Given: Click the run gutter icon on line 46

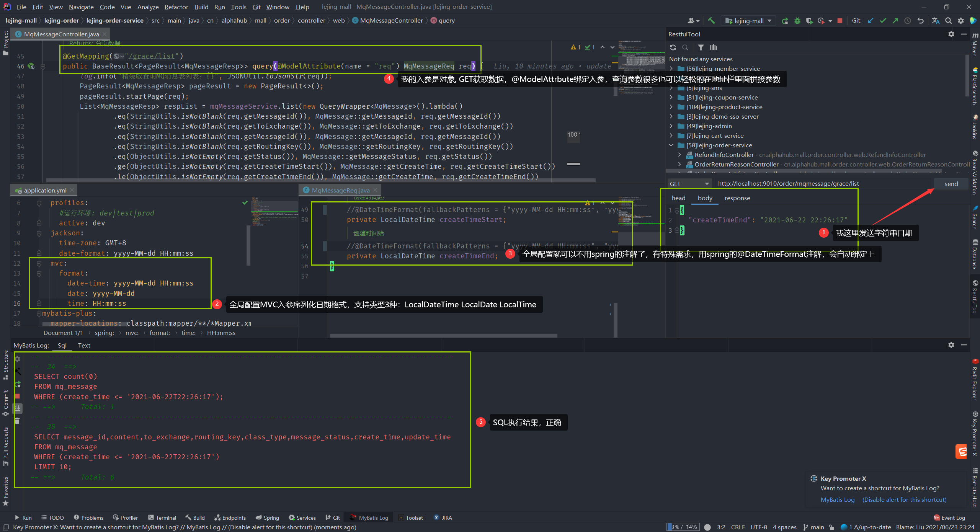Looking at the screenshot, I should coord(31,66).
